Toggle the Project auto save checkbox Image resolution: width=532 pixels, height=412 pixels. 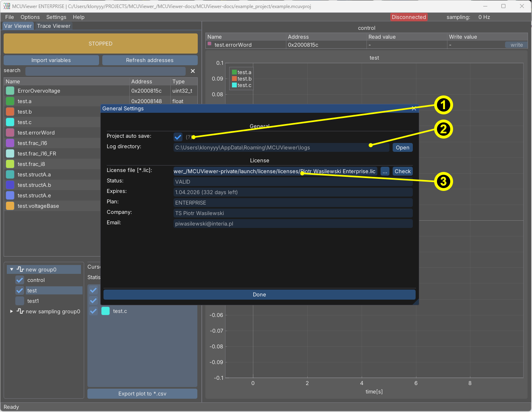[x=178, y=137]
